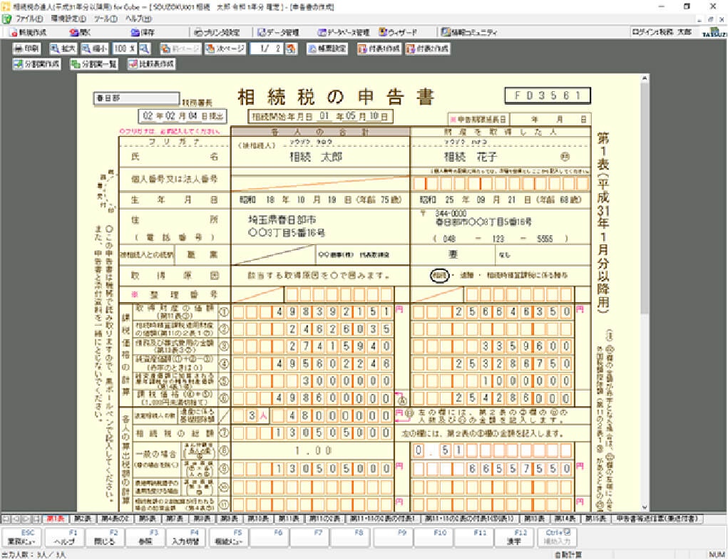Click the 相続開始年月日 date field
728x560 pixels.
pyautogui.click(x=320, y=116)
